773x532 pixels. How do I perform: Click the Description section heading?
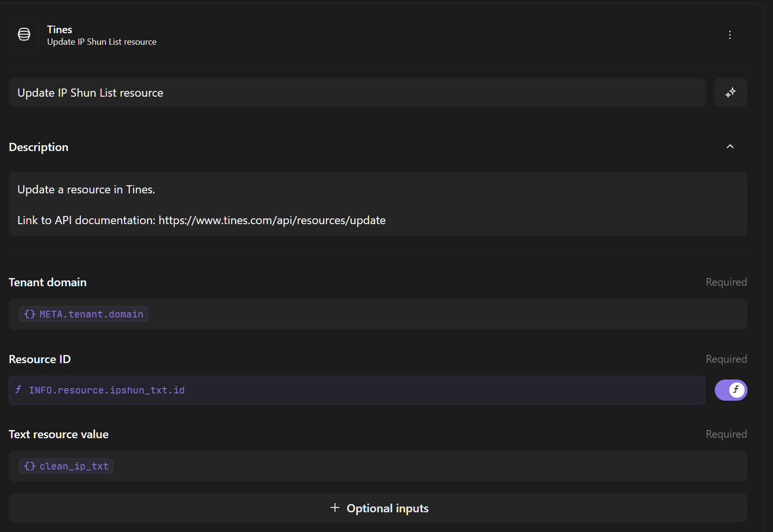click(39, 147)
